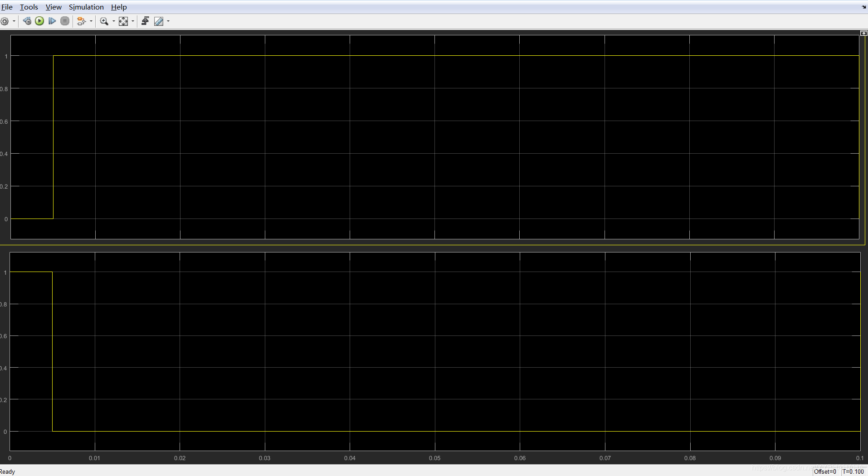
Task: Open the Tools menu
Action: click(x=29, y=7)
